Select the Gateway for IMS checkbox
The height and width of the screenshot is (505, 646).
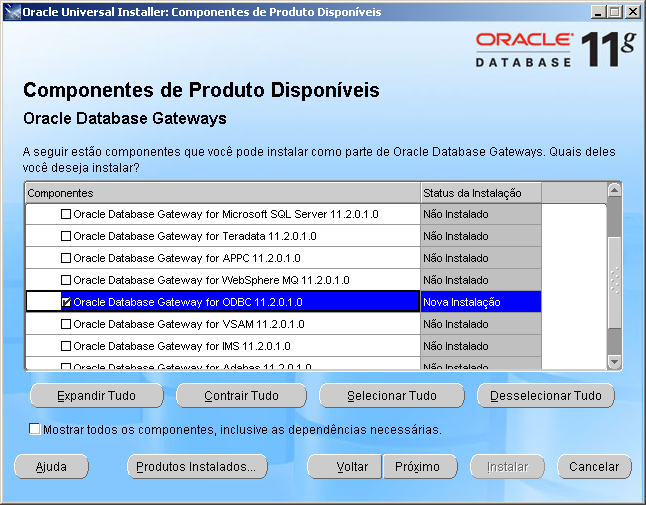pos(66,346)
